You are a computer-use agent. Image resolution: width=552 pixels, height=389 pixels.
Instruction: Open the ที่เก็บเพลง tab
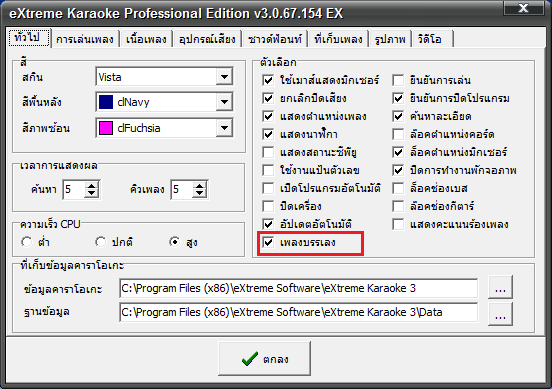click(338, 39)
